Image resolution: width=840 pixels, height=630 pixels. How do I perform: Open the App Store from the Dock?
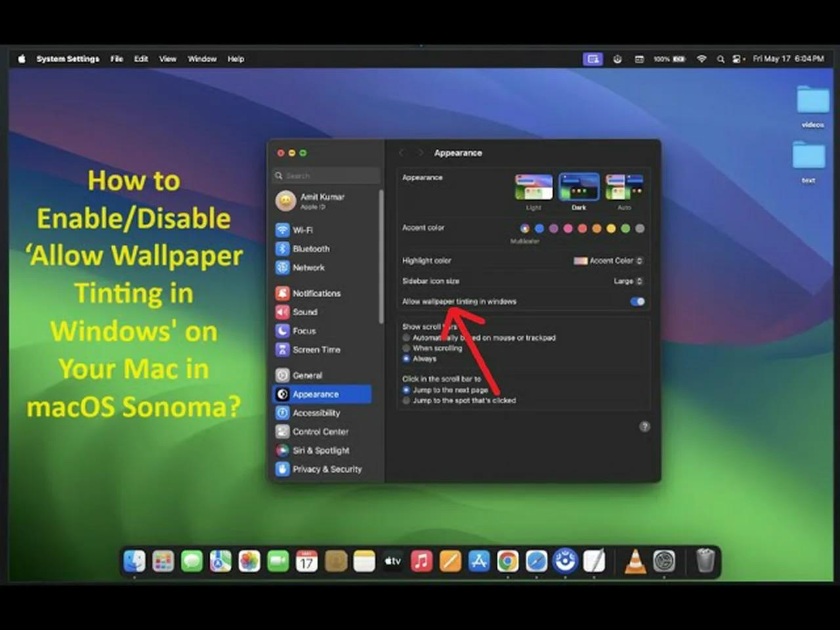(479, 561)
